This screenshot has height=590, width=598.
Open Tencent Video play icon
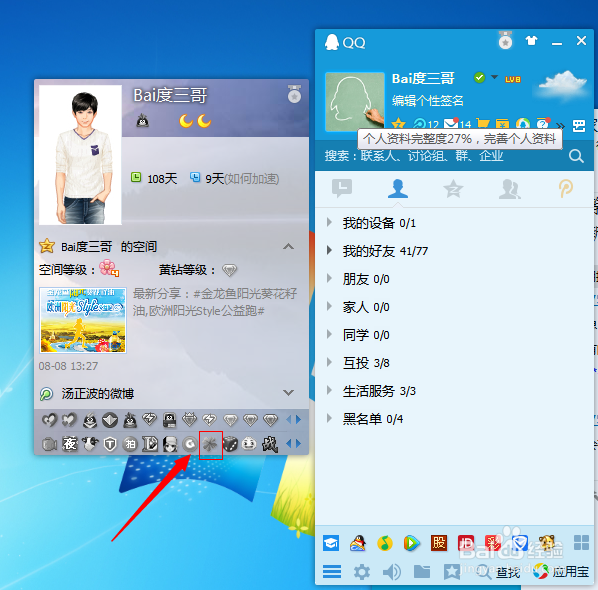pos(412,543)
